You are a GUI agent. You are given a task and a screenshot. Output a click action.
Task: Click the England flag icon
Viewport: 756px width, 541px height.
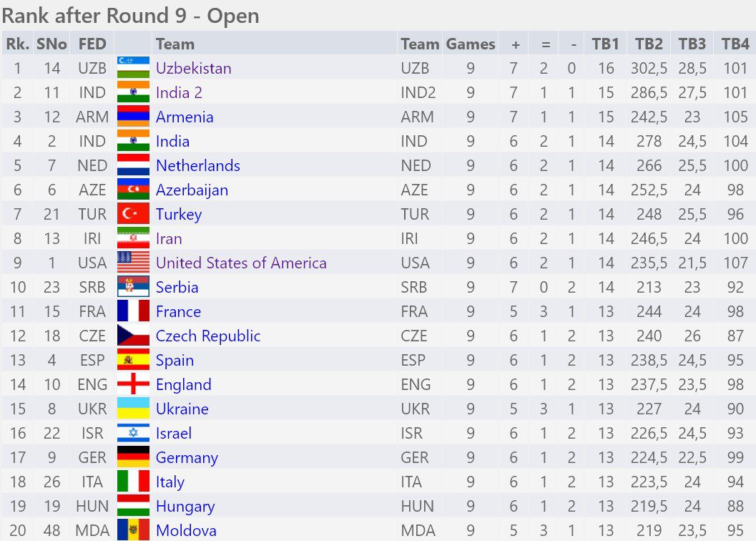133,384
